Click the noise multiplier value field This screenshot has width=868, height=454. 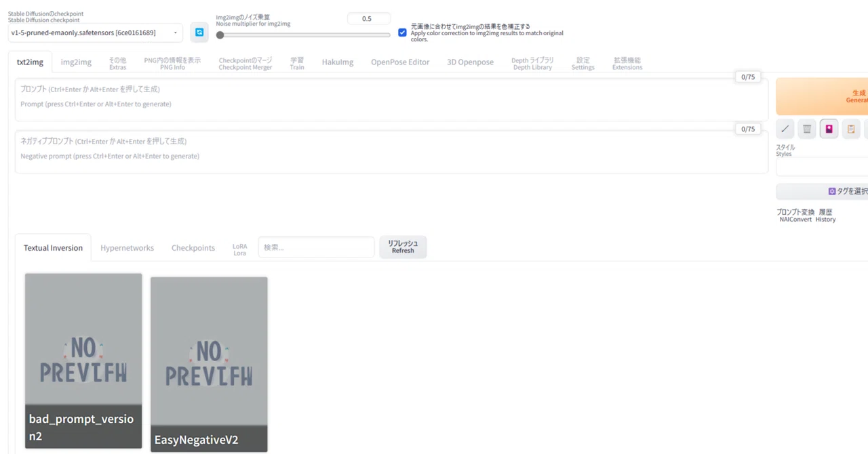369,19
